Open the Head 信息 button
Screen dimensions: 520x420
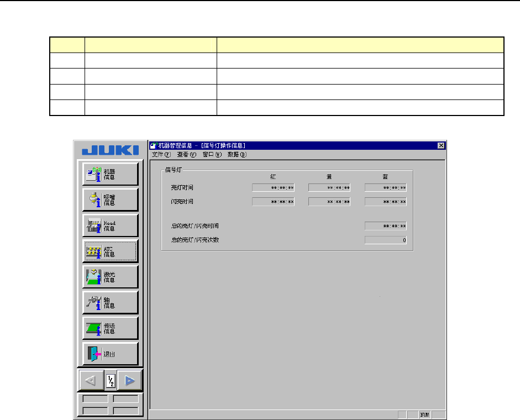tap(110, 225)
